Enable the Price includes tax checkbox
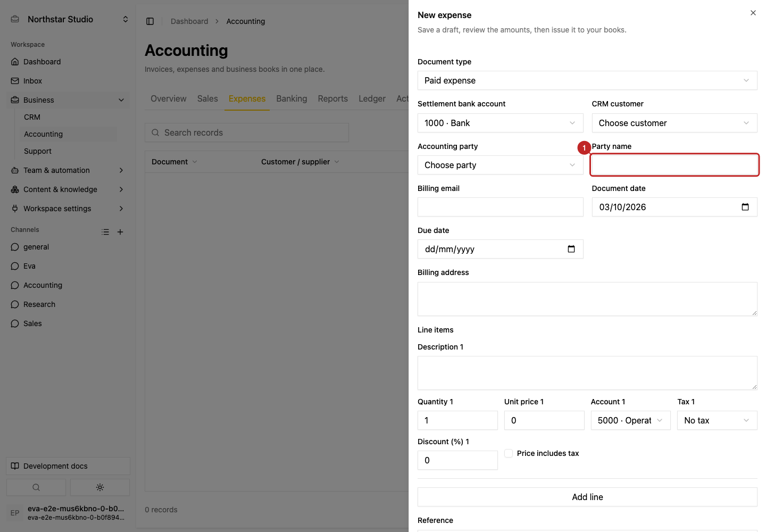Image resolution: width=766 pixels, height=532 pixels. click(509, 453)
